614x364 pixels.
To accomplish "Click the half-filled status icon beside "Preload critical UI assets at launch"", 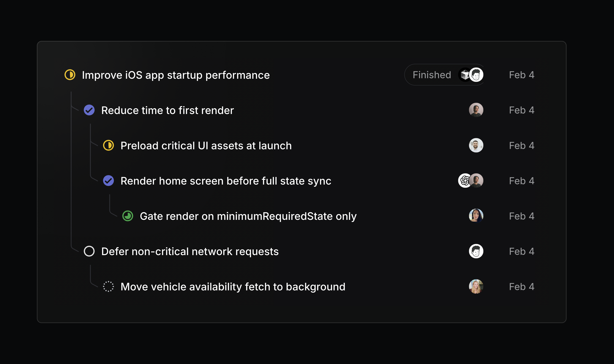I will (108, 146).
